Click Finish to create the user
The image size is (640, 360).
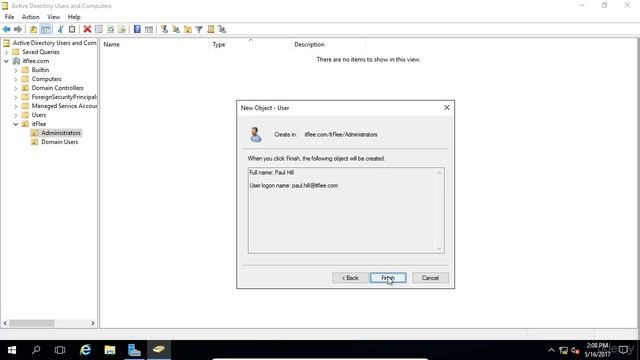[388, 278]
